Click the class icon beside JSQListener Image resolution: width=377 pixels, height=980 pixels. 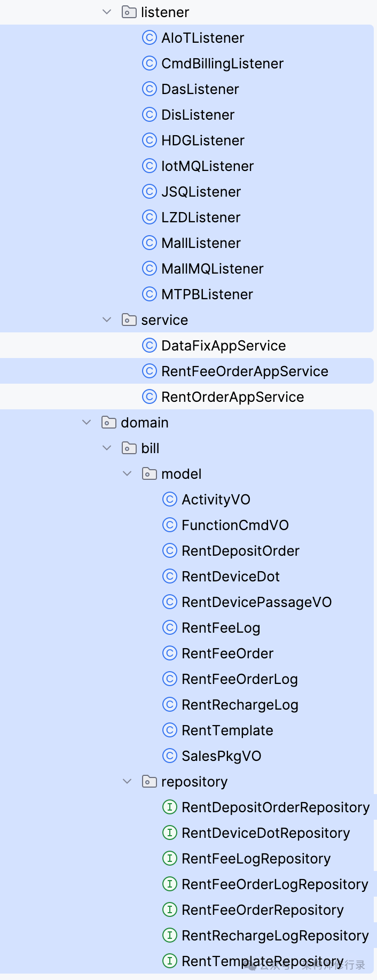click(x=150, y=191)
